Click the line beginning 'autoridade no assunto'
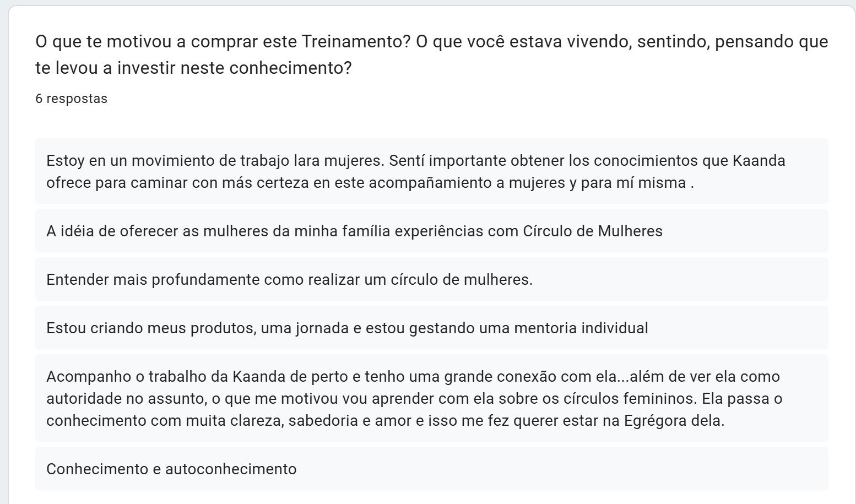 [x=414, y=399]
